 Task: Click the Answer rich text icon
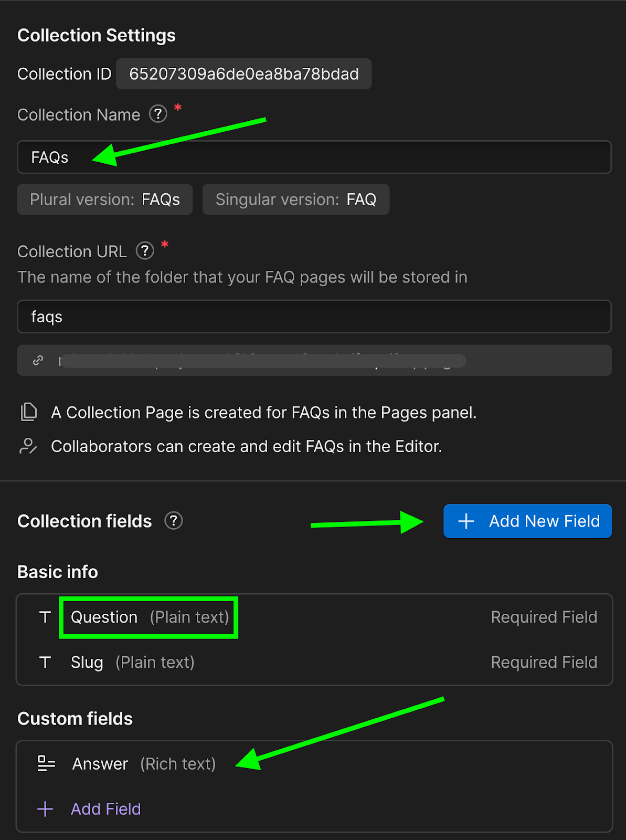click(46, 763)
